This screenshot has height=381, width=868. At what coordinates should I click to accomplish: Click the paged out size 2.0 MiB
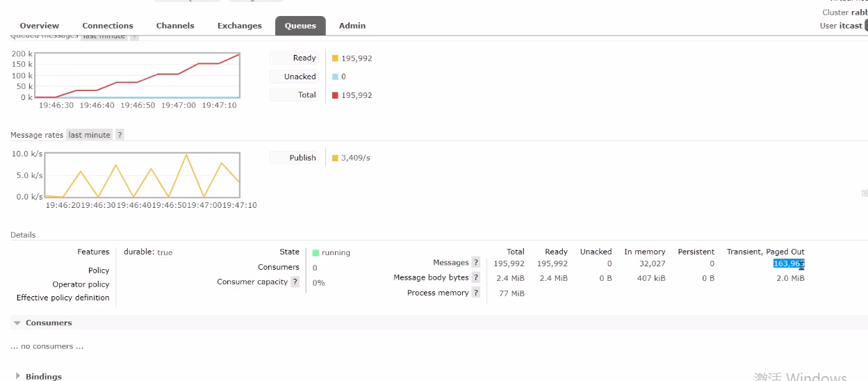[x=790, y=278]
